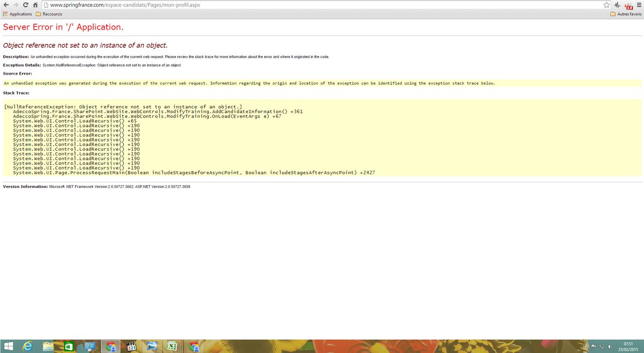Open the Windows Store from the taskbar
This screenshot has width=644, height=353.
[x=69, y=345]
